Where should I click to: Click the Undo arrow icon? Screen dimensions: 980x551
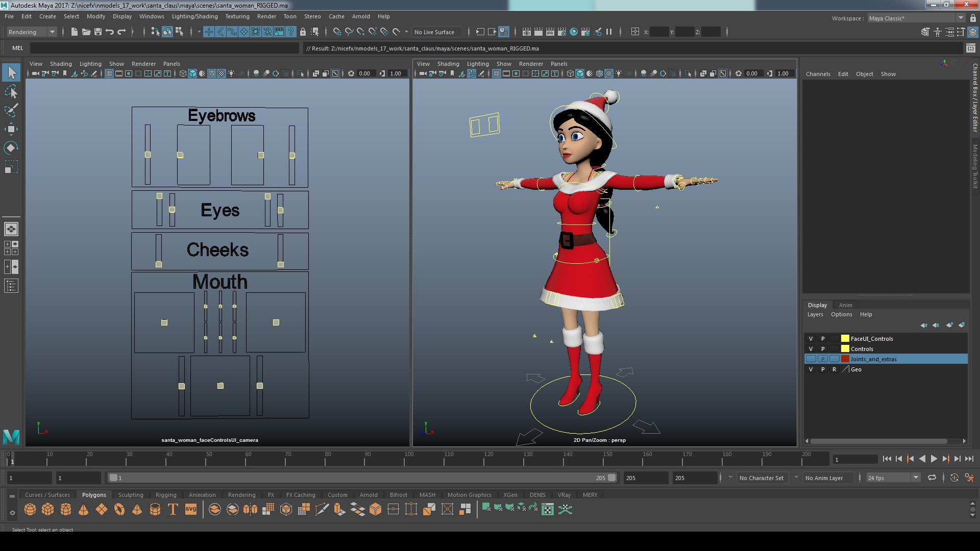[109, 32]
